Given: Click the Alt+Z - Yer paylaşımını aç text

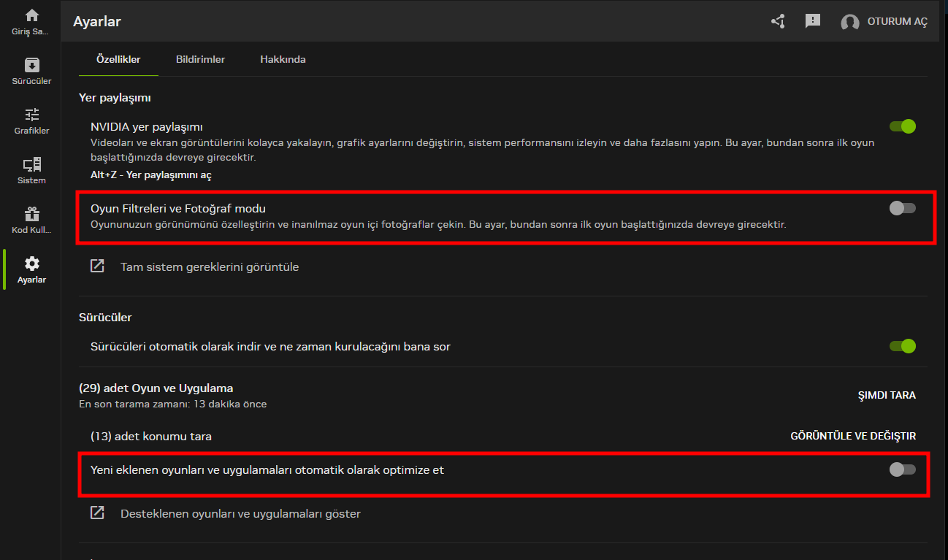Looking at the screenshot, I should click(151, 175).
